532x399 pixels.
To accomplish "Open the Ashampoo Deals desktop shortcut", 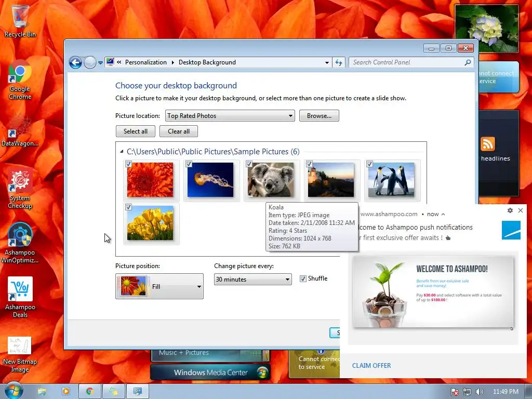I will [20, 297].
